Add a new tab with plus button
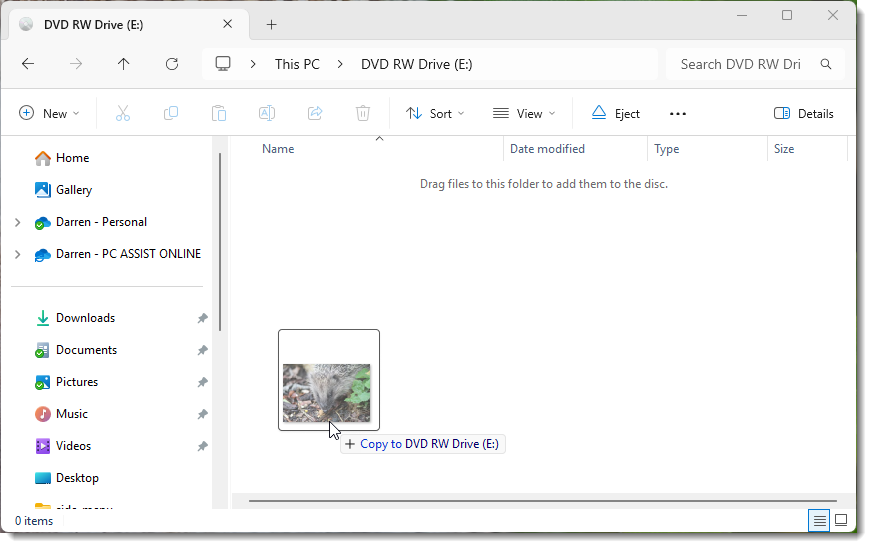872x548 pixels. (x=271, y=24)
